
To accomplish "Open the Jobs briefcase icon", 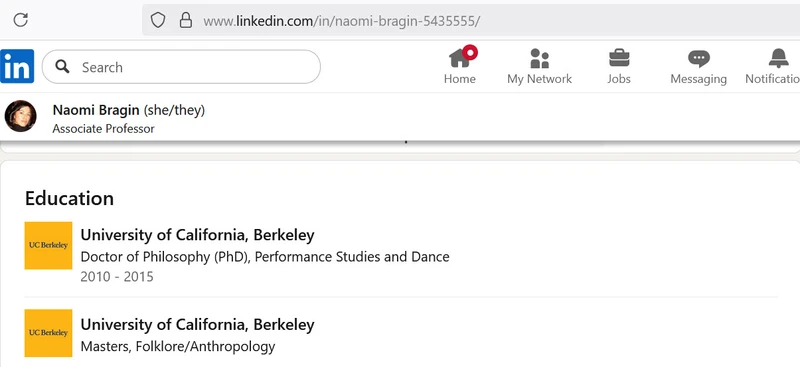I will [619, 58].
